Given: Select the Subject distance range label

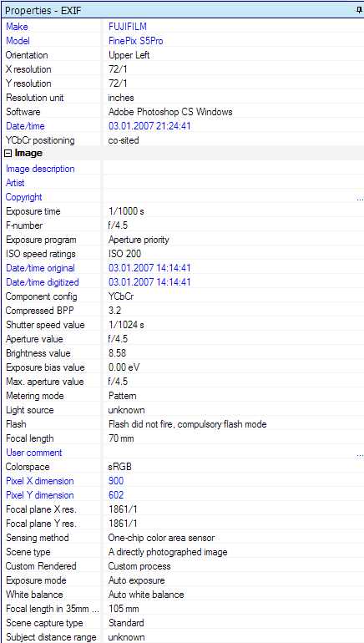Looking at the screenshot, I should pyautogui.click(x=51, y=637).
